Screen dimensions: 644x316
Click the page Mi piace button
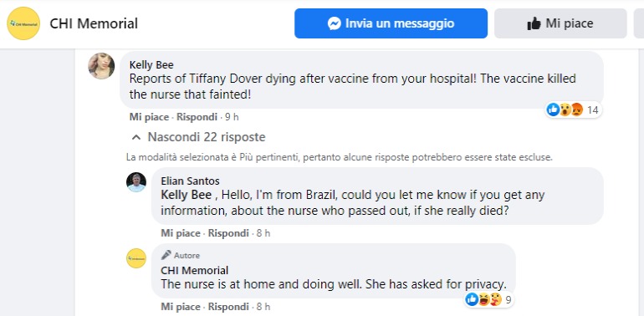point(560,23)
